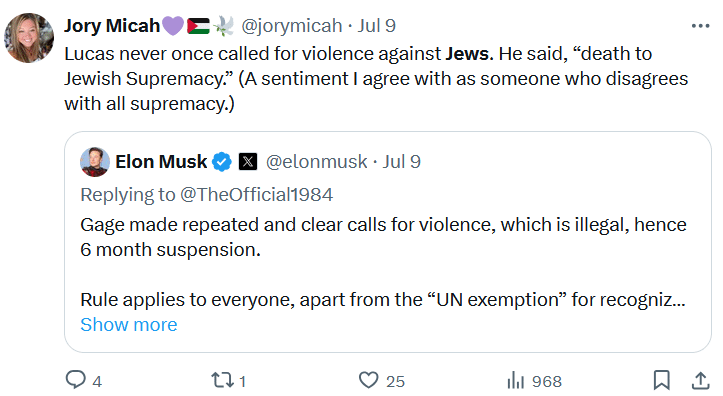Open the three-dot more options menu
723x396 pixels.
[x=700, y=26]
